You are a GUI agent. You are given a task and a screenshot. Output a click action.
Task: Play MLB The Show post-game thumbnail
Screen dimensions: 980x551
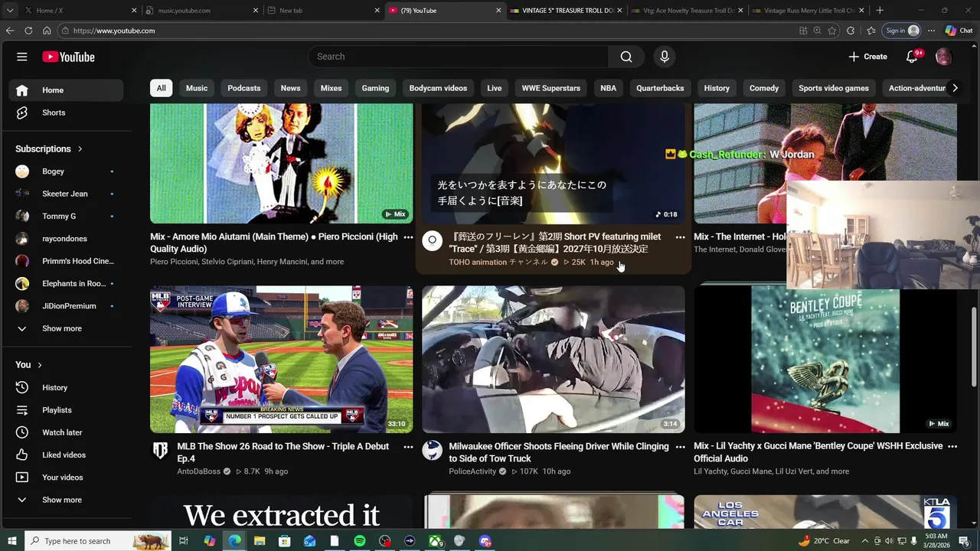point(282,360)
